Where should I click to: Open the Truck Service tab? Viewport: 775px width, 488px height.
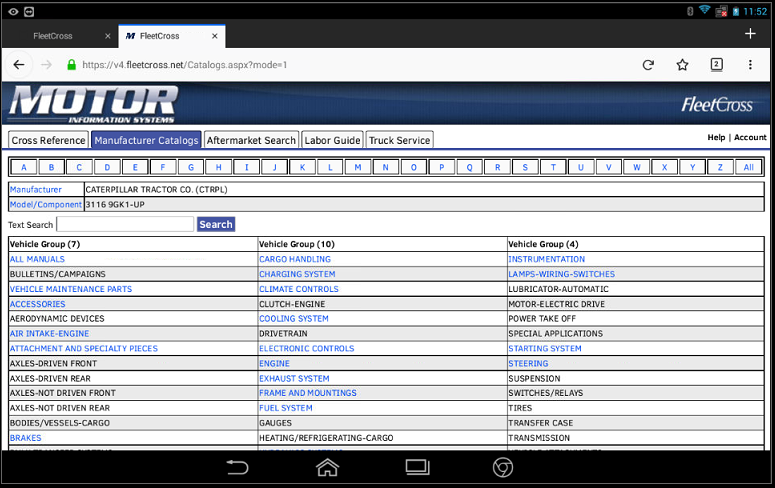pyautogui.click(x=399, y=140)
